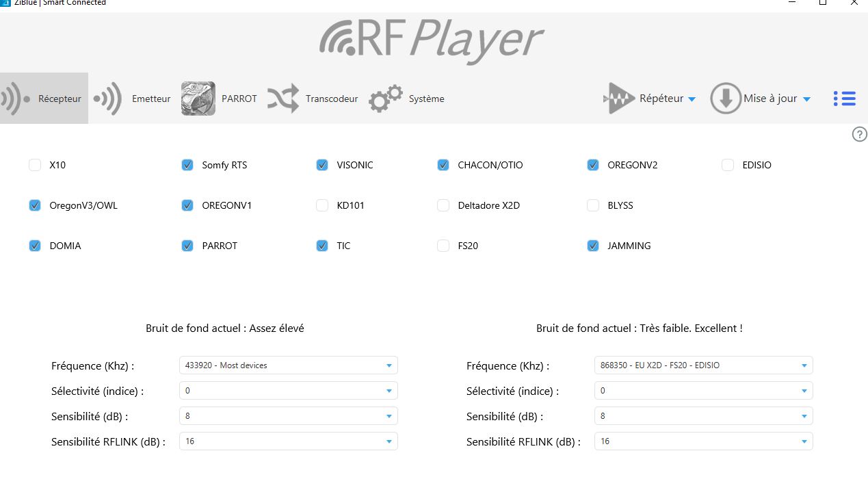This screenshot has width=868, height=503.
Task: Click the Répéteur waveform icon
Action: (x=619, y=99)
